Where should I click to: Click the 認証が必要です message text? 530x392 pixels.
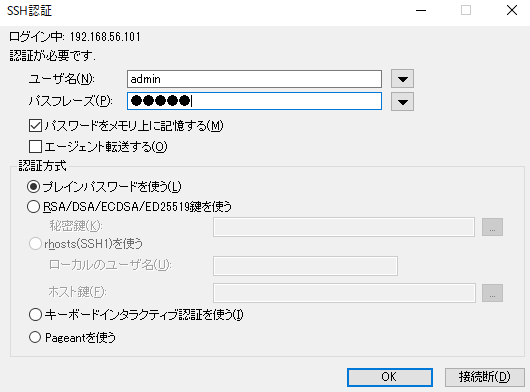coord(52,55)
